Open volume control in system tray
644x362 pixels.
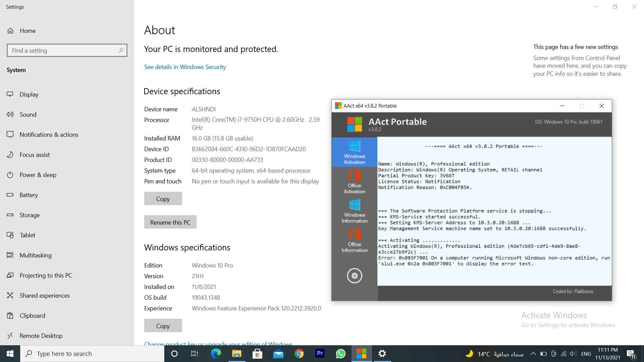pos(573,354)
